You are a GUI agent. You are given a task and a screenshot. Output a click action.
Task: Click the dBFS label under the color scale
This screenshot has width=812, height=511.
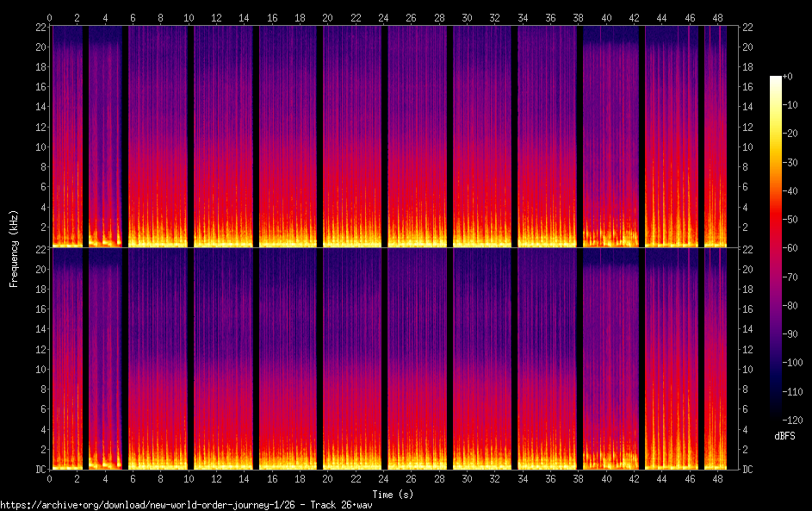coord(784,436)
